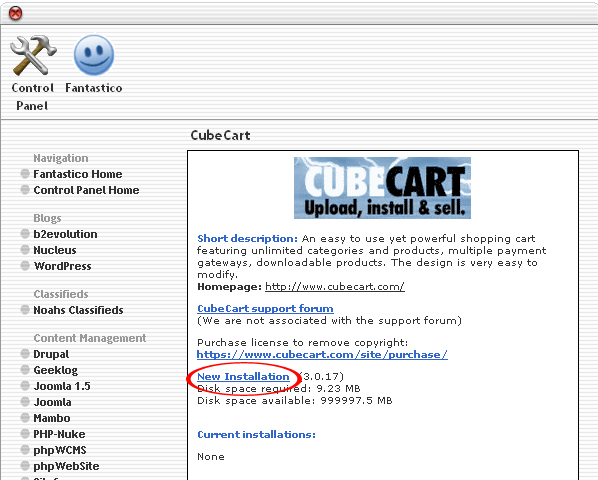
Task: Go to Fantastico Home in the navigation
Action: pyautogui.click(x=78, y=174)
